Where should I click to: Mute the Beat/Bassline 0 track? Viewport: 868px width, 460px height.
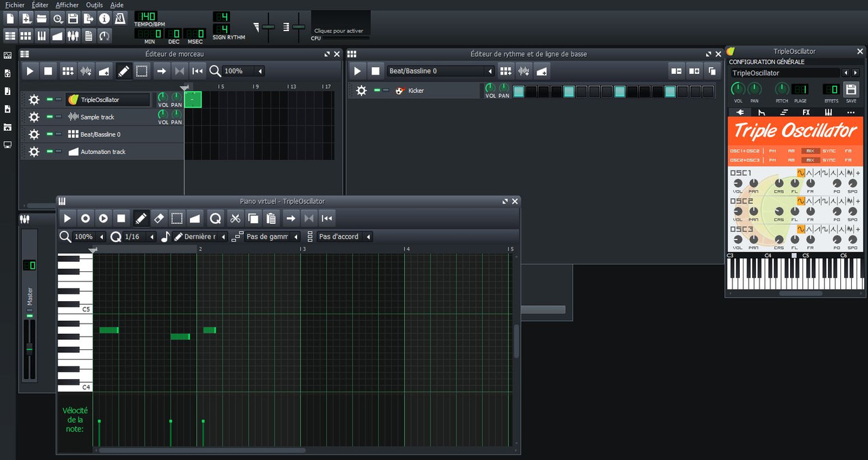point(50,134)
